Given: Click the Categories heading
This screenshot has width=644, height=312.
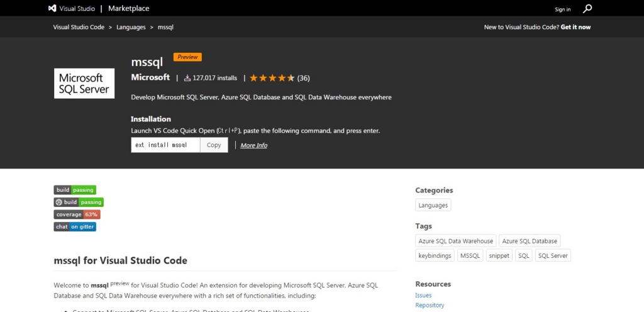Looking at the screenshot, I should click(434, 190).
